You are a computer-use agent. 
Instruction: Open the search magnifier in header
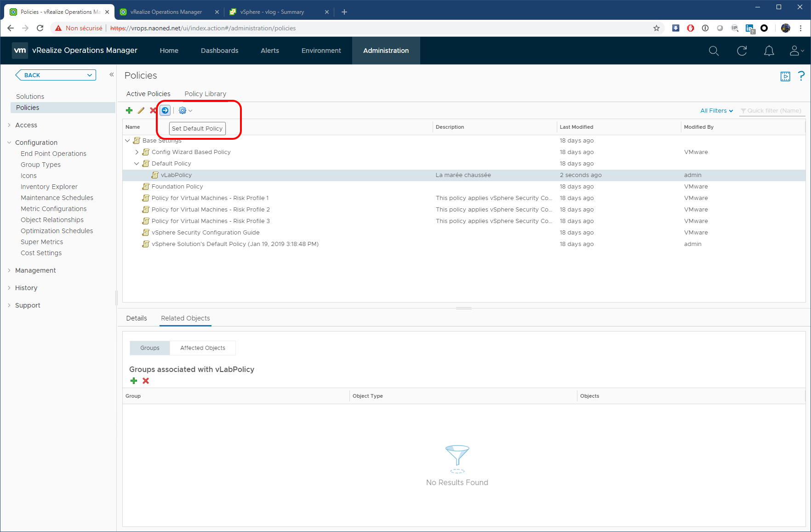click(714, 51)
